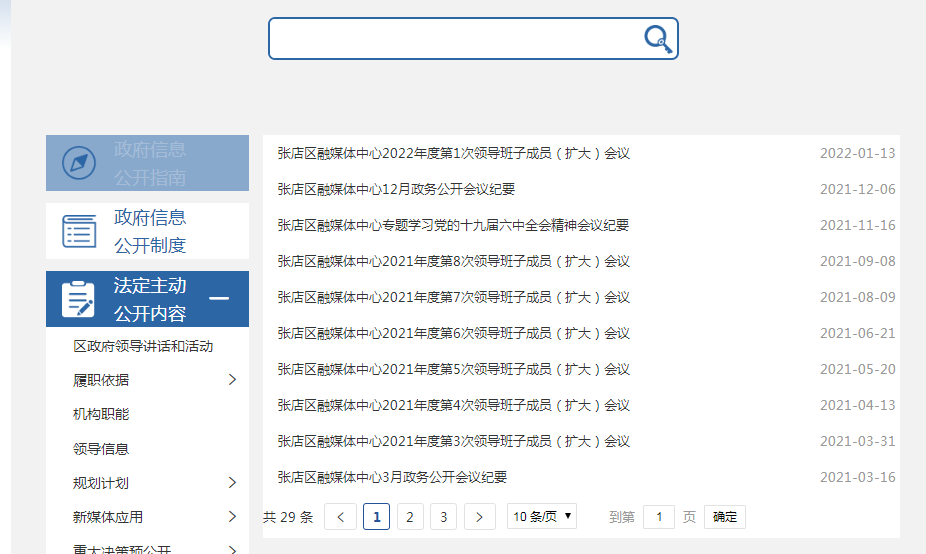
Task: Open 张店区融媒体中心12月政务公开会议纪要 link
Action: coord(396,189)
